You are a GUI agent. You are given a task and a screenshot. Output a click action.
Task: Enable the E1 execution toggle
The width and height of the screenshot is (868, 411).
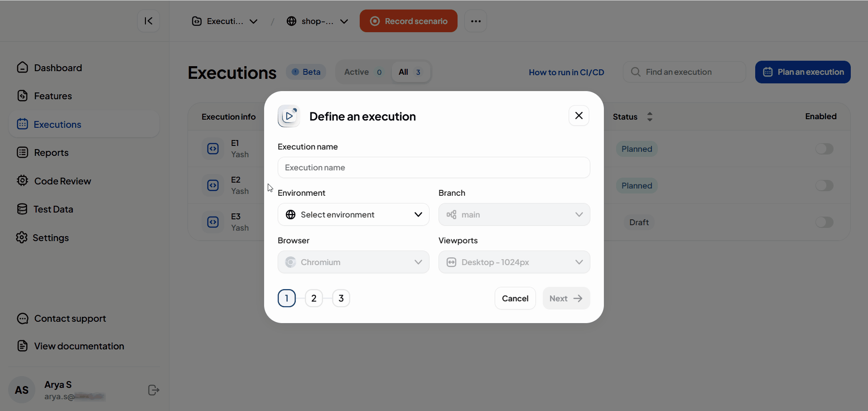pyautogui.click(x=824, y=149)
